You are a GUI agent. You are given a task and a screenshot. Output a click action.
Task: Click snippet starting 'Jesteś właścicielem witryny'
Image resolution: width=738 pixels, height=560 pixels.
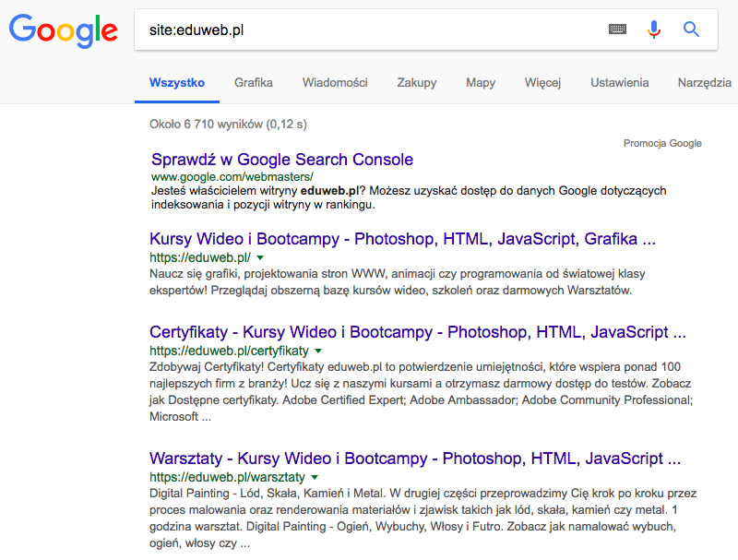pyautogui.click(x=409, y=197)
